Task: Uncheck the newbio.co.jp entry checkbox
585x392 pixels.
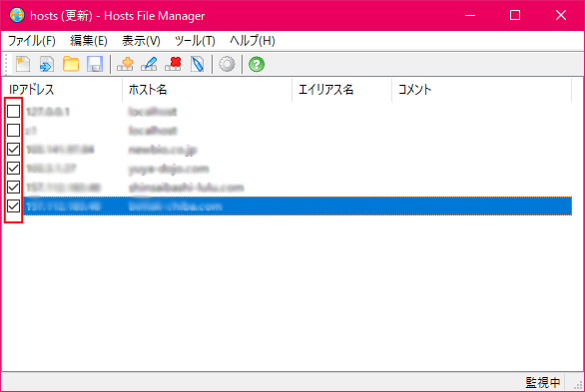Action: click(13, 149)
